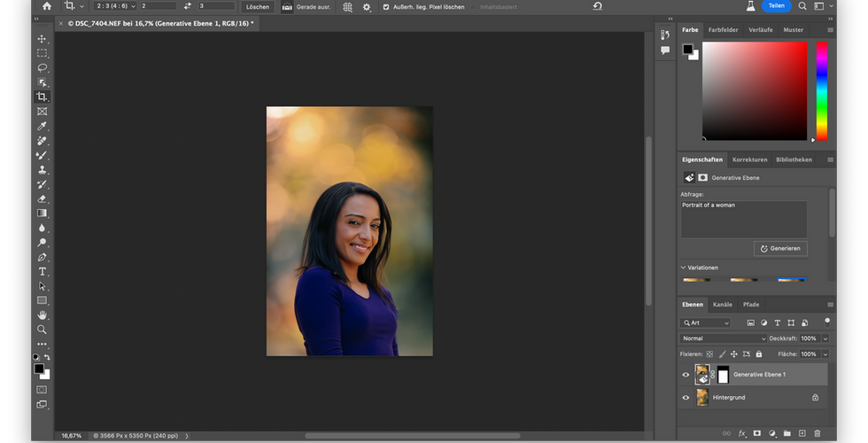The image size is (868, 443).
Task: Select the Rectangular Marquee tool
Action: coord(42,53)
